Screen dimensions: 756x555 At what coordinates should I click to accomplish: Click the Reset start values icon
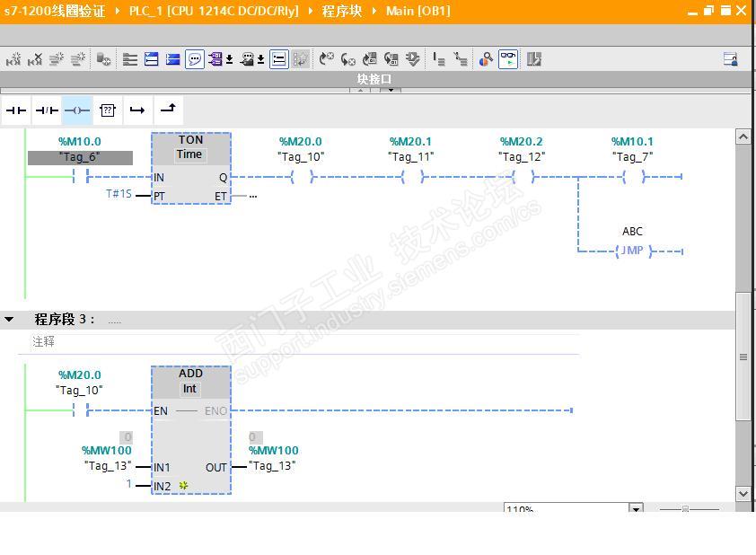[103, 59]
